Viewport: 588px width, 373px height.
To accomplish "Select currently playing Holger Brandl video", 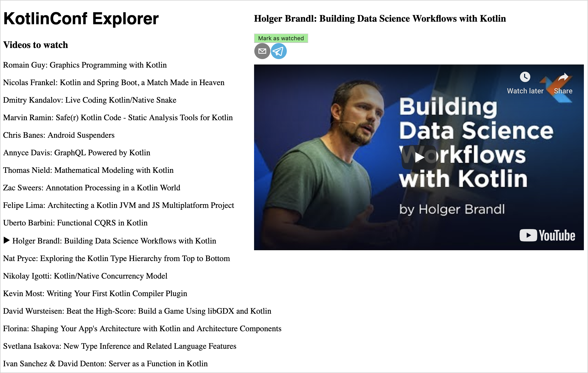I will coord(111,241).
